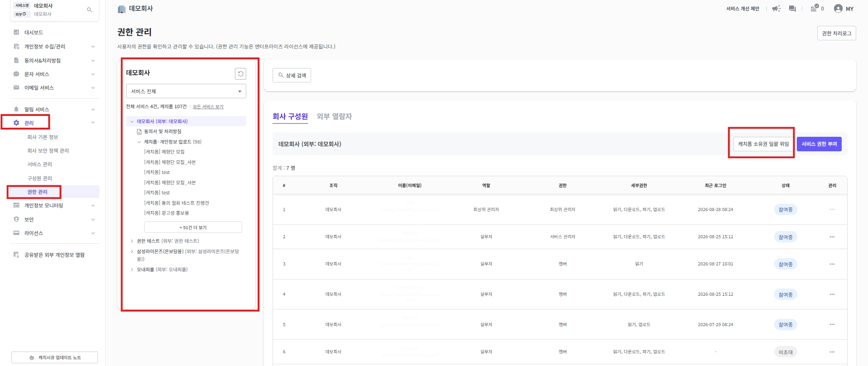
Task: Select the 권한 관리 submenu item
Action: coord(37,192)
